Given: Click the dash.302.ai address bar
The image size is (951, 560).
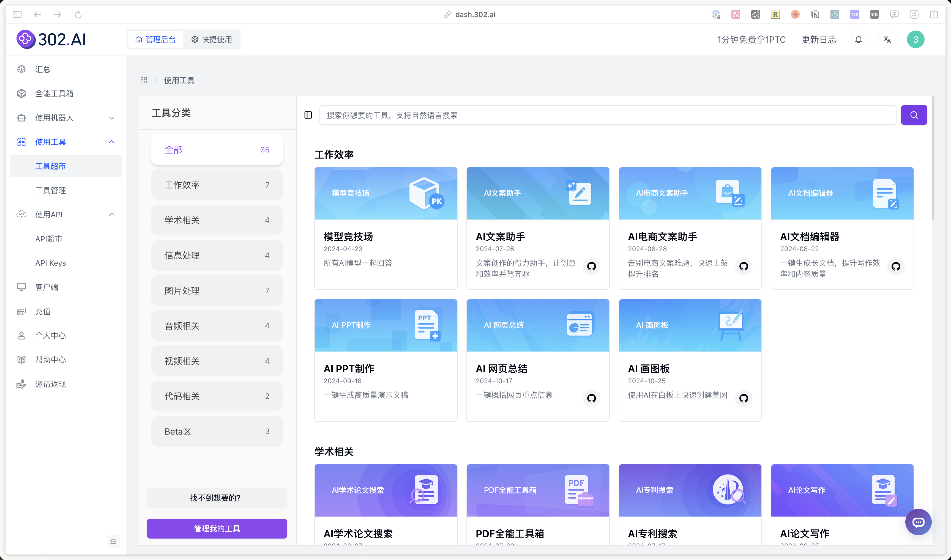Looking at the screenshot, I should (x=475, y=14).
